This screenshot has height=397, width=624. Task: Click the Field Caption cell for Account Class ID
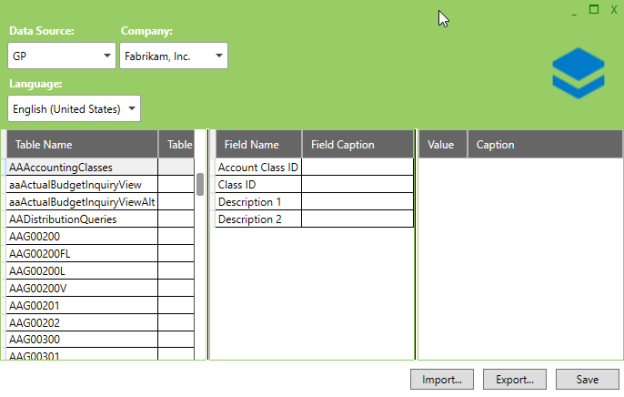coord(357,167)
